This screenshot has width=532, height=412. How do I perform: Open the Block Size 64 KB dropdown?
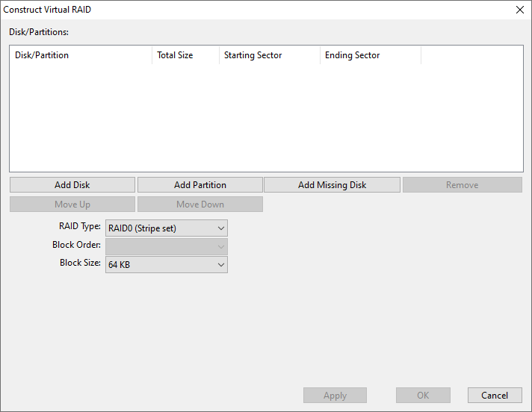[x=166, y=265]
